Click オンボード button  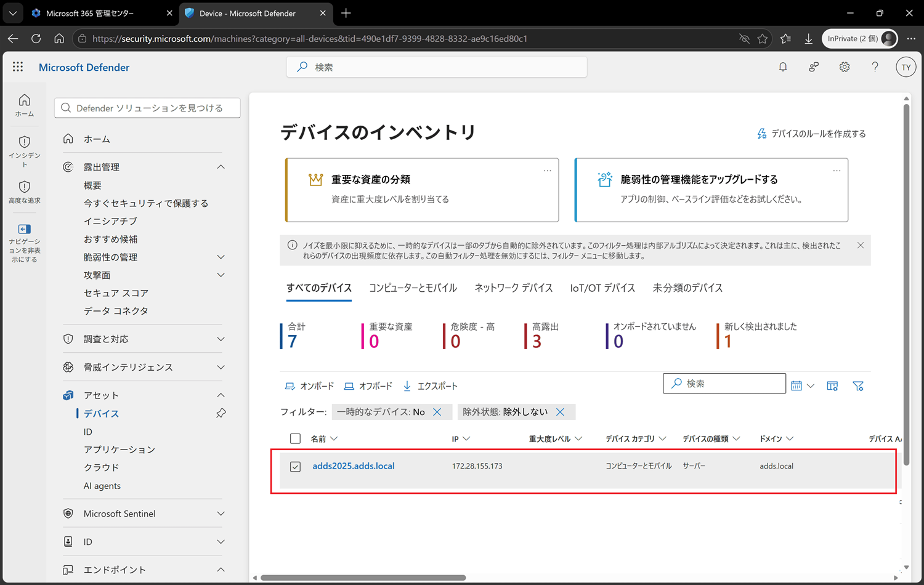coord(309,386)
